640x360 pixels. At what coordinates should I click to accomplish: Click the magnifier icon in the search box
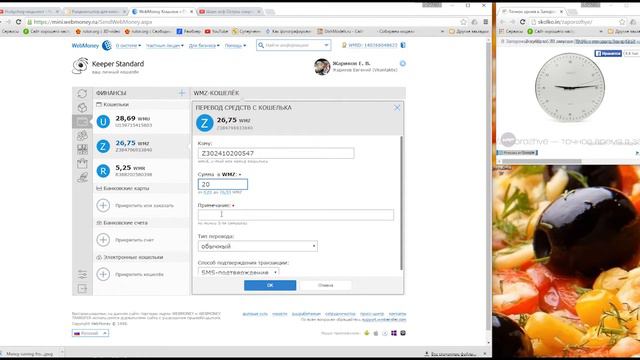point(261,45)
